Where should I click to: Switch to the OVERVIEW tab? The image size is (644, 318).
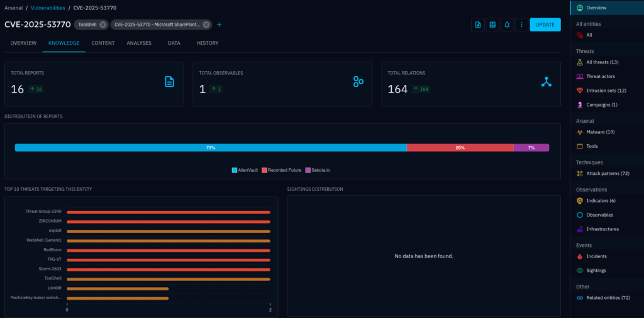[23, 43]
